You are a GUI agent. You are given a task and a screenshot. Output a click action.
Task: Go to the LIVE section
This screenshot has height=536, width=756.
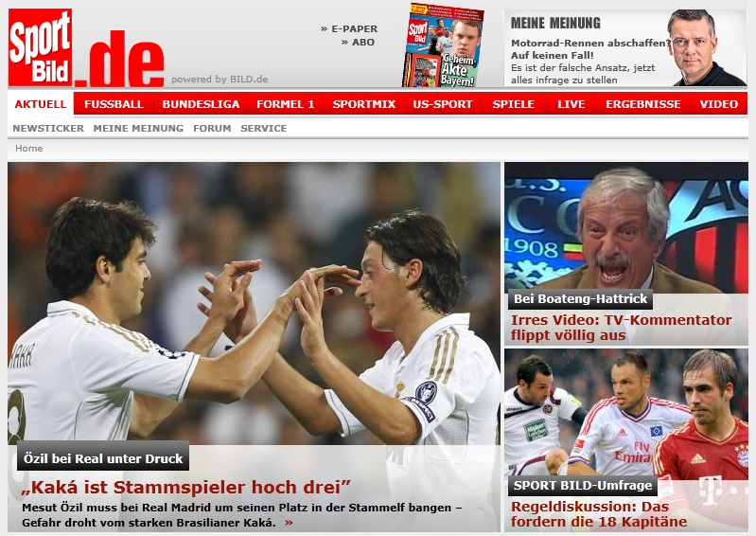click(x=571, y=104)
